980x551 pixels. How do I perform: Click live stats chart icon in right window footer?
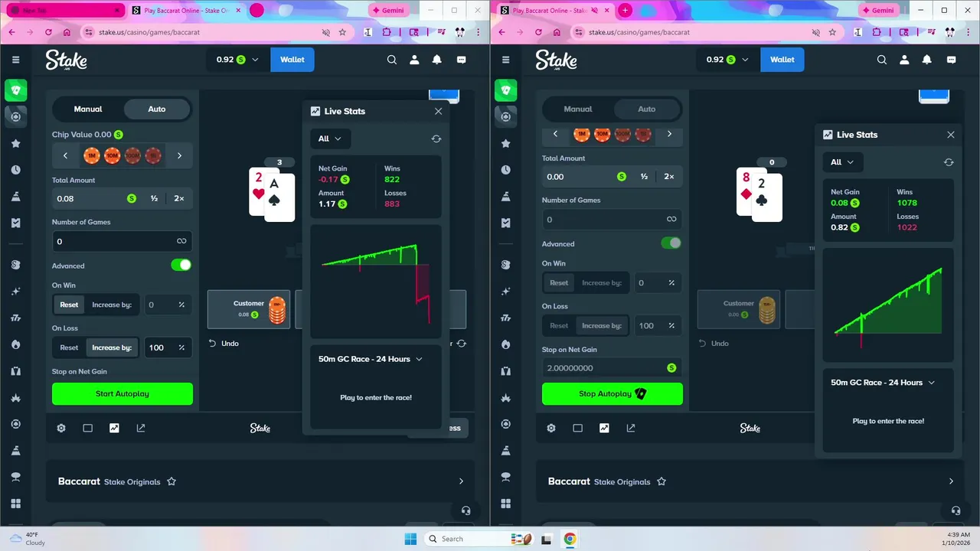tap(604, 428)
